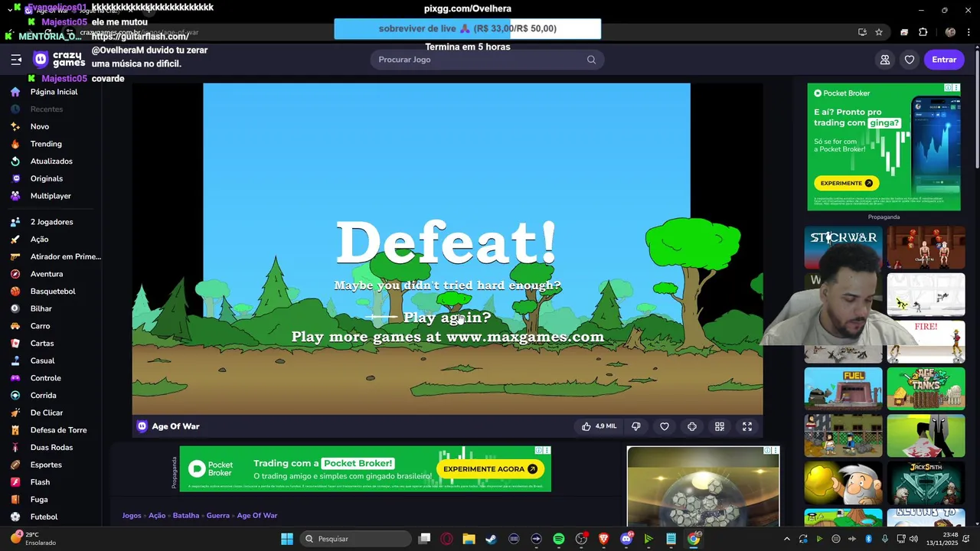The height and width of the screenshot is (551, 980).
Task: Click the Age Of War title icon
Action: tap(142, 426)
